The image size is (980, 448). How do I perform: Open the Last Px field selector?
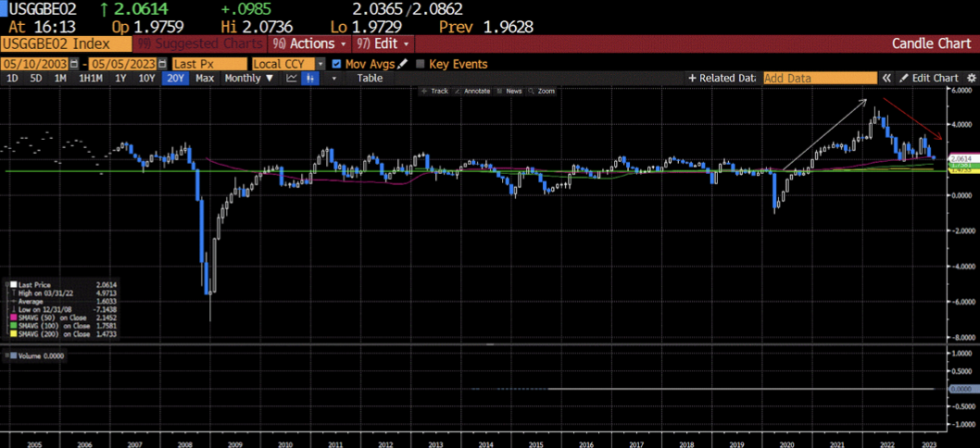point(209,64)
